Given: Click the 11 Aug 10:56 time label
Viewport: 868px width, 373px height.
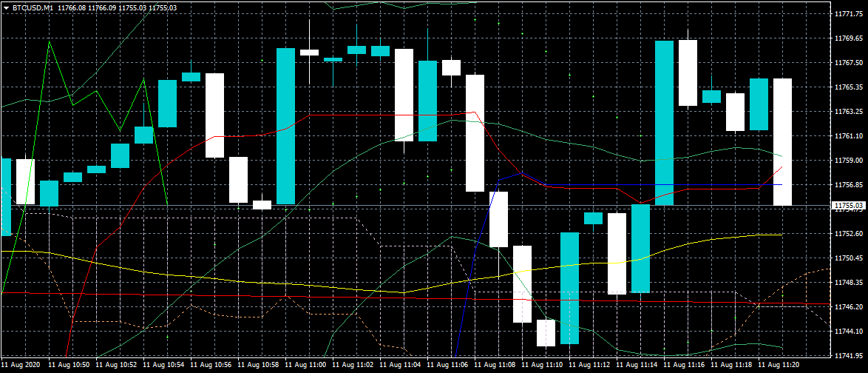Looking at the screenshot, I should click(x=211, y=366).
